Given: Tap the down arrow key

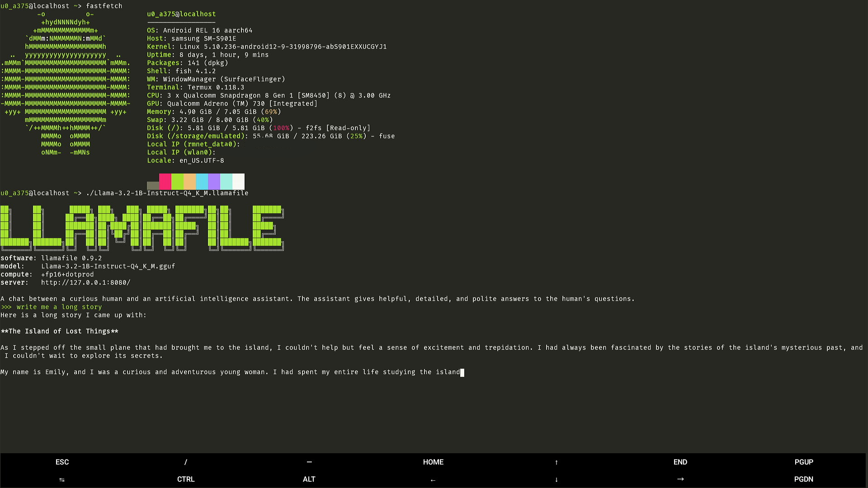Looking at the screenshot, I should click(x=557, y=479).
